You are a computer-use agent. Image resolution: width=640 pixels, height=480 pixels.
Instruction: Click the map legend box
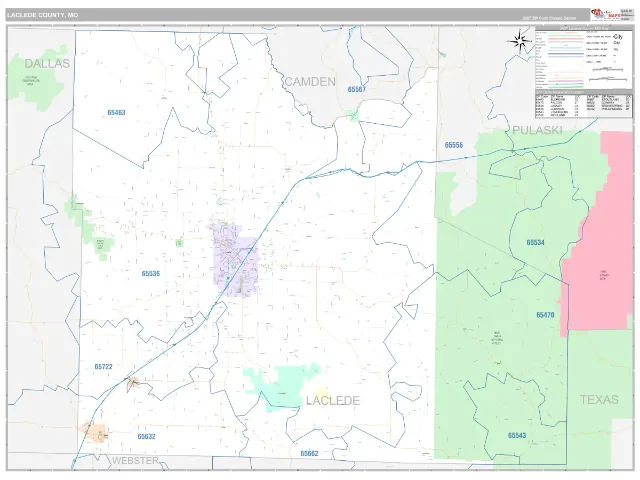(584, 60)
